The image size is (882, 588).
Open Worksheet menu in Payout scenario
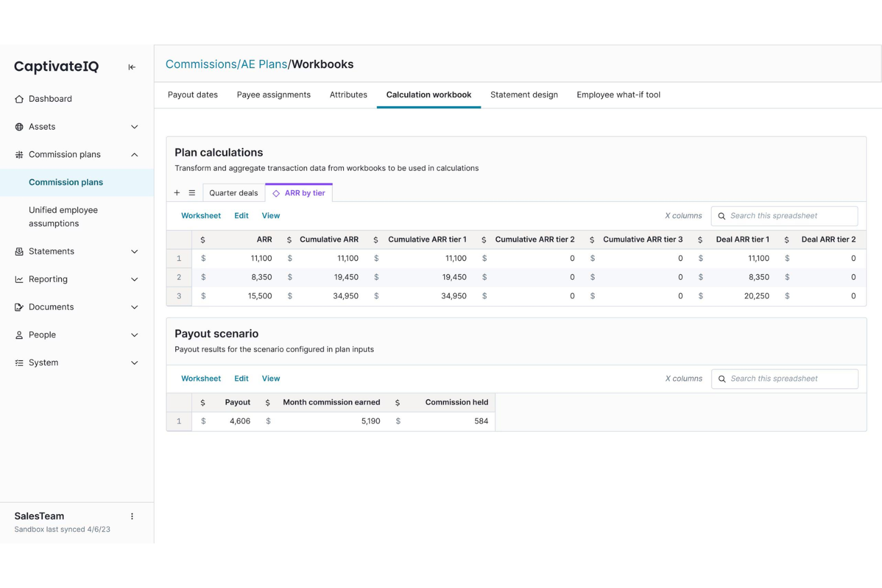click(x=201, y=378)
